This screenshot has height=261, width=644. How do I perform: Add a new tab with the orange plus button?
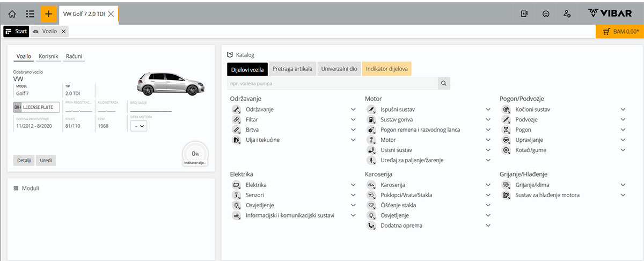point(49,14)
